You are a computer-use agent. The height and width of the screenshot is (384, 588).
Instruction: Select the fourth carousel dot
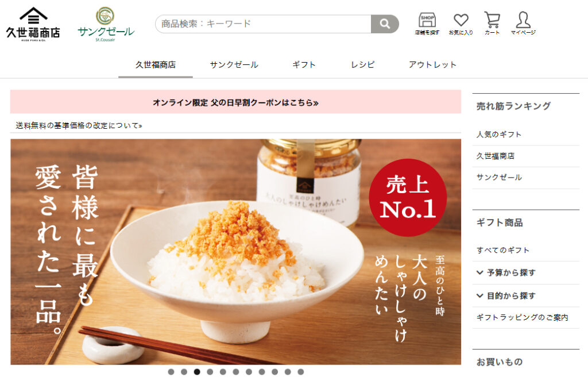(x=210, y=371)
